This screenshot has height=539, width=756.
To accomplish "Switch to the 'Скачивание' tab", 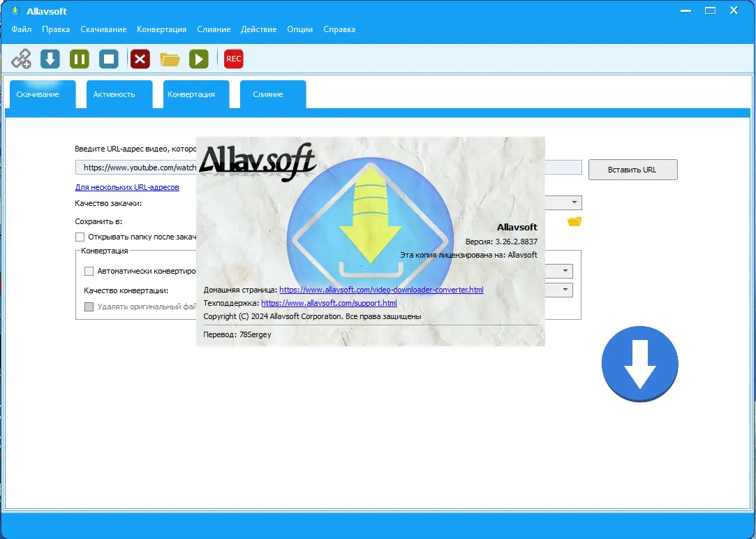I will click(43, 94).
